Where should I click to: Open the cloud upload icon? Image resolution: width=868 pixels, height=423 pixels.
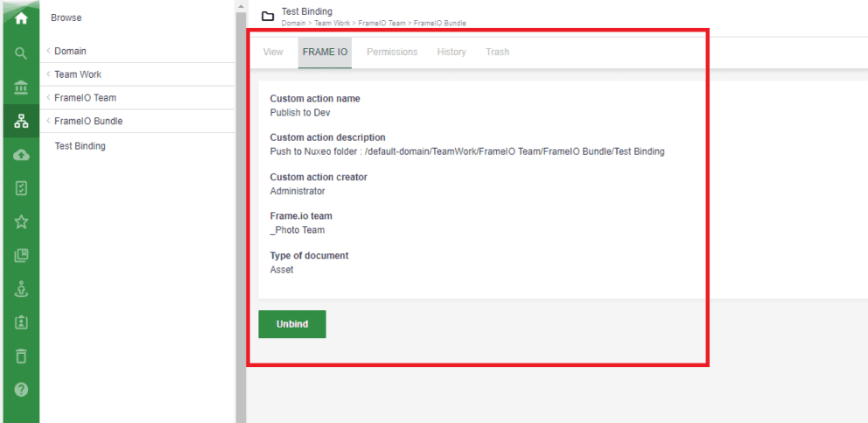(21, 155)
